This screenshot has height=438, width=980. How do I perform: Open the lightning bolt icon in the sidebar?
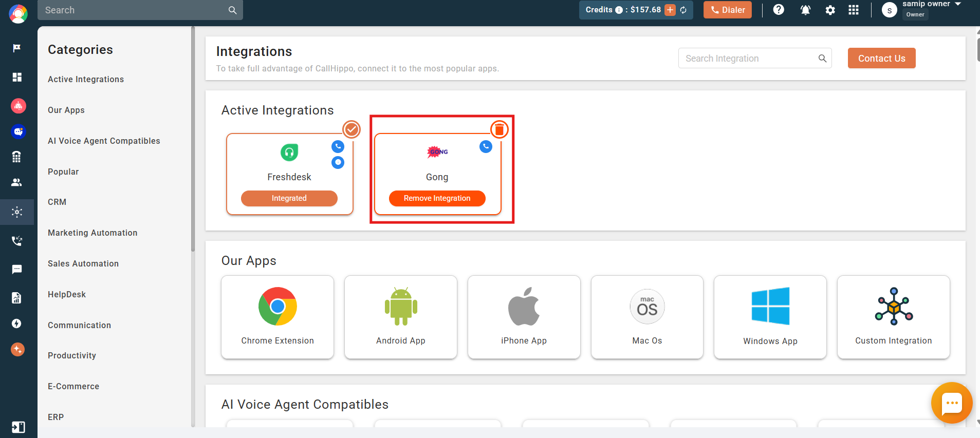point(17,323)
